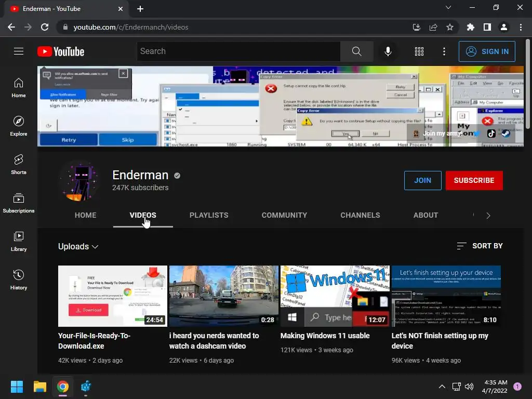Screen dimensions: 532x399
Task: Open the notification center badge
Action: [517, 387]
